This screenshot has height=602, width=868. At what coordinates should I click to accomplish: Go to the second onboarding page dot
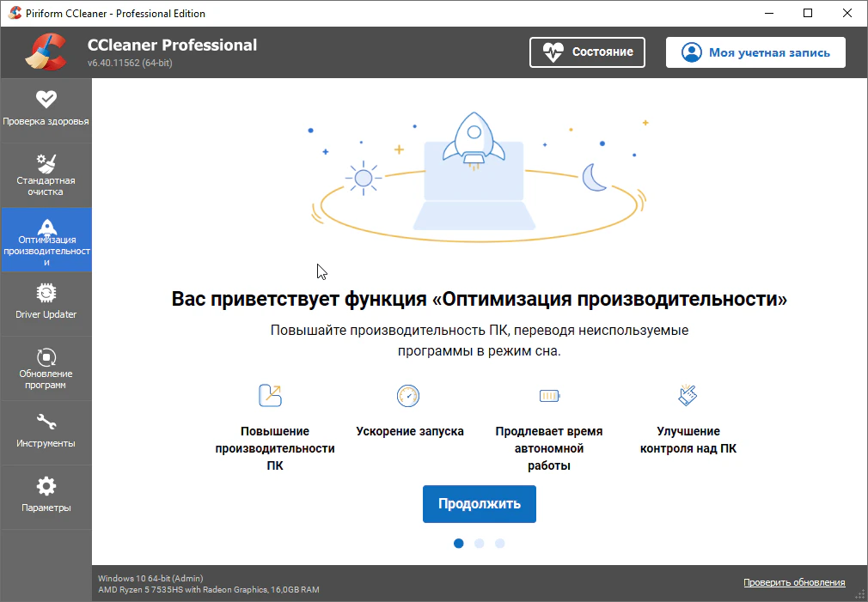click(480, 543)
